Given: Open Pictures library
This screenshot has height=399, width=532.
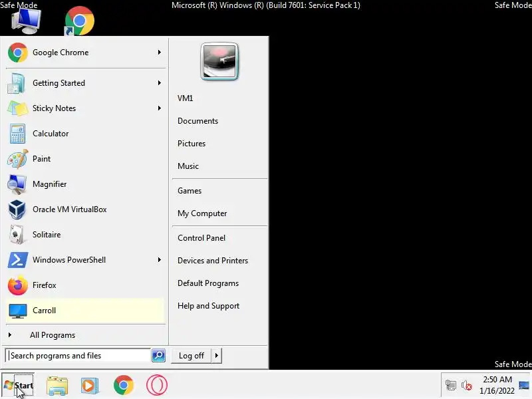Looking at the screenshot, I should click(x=192, y=144).
